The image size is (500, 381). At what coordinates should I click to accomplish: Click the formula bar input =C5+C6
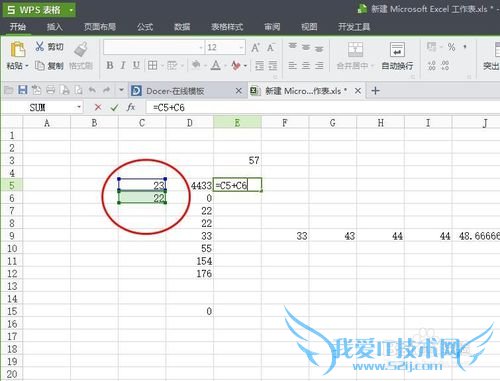click(x=323, y=107)
